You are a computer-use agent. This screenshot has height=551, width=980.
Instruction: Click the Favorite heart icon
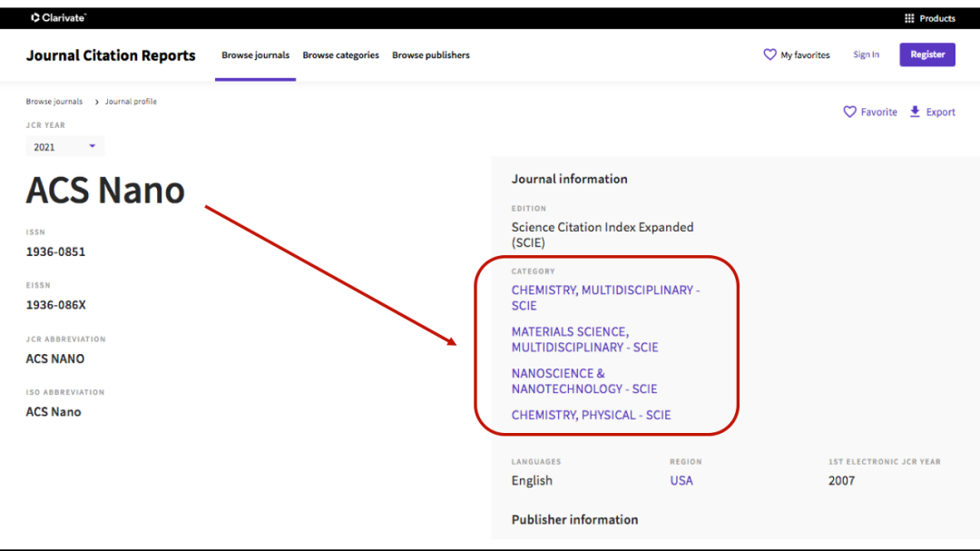[849, 112]
